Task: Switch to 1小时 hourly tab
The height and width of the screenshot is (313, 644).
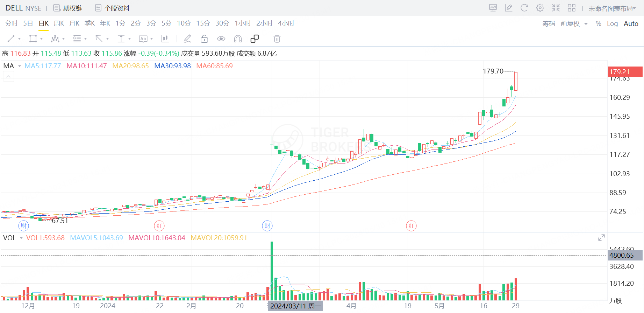Action: click(243, 23)
